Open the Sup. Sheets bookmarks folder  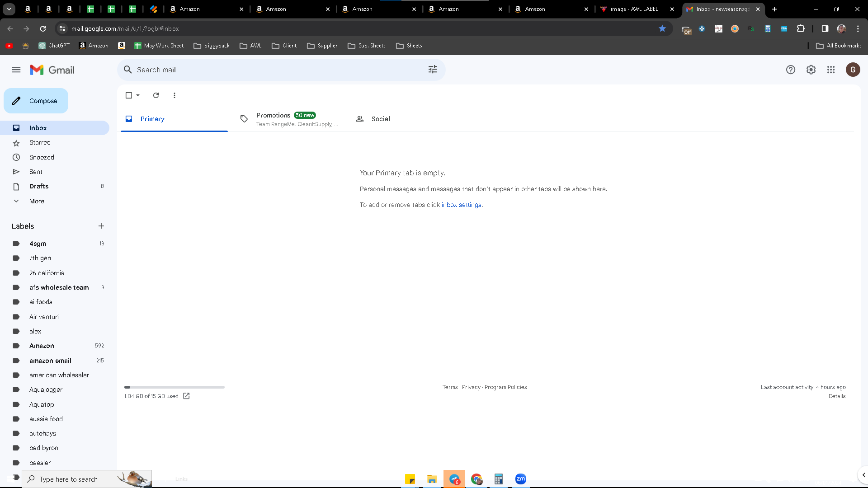[x=367, y=46]
